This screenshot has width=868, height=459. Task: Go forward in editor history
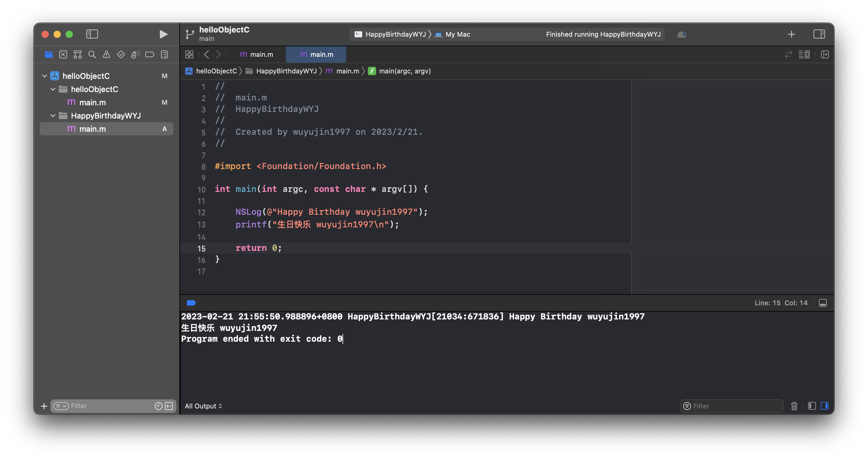(x=218, y=54)
